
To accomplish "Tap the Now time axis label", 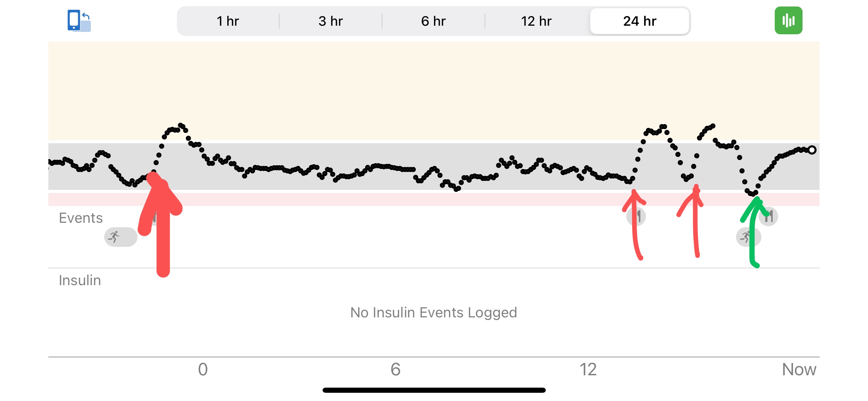I will (799, 369).
